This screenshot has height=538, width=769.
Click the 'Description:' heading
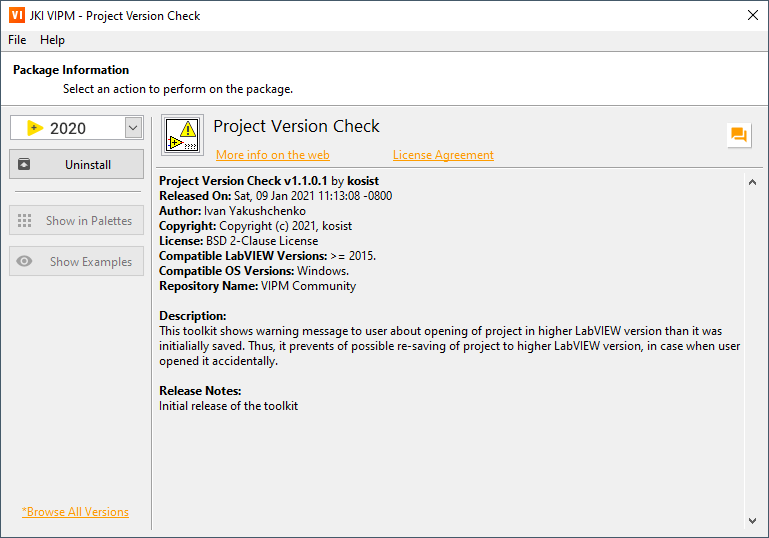[x=193, y=316]
